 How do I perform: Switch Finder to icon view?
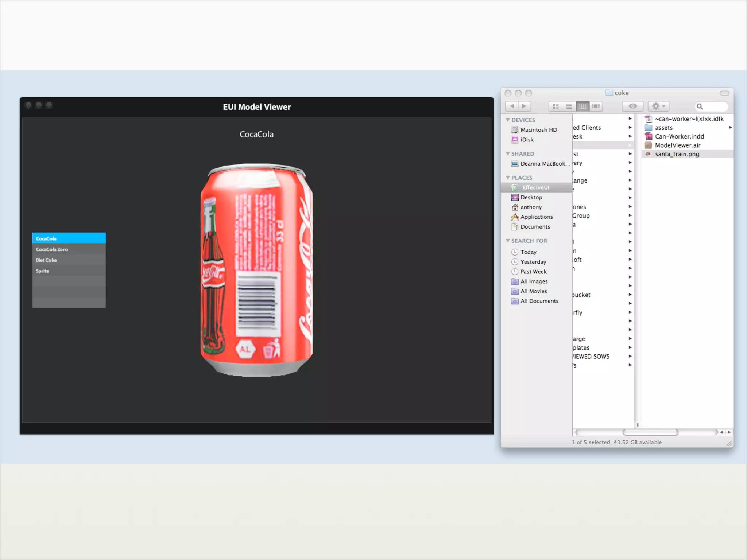tap(556, 106)
